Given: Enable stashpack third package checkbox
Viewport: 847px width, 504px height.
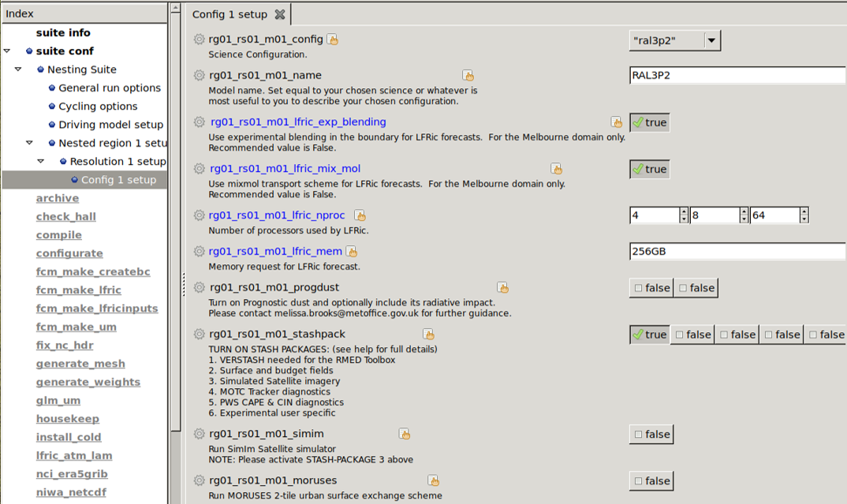Looking at the screenshot, I should pyautogui.click(x=737, y=334).
